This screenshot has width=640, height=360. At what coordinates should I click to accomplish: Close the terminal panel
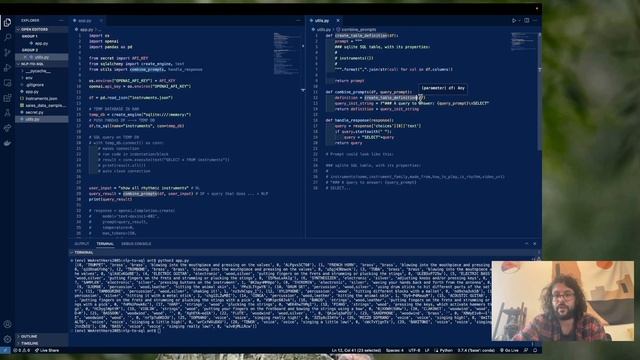535,244
